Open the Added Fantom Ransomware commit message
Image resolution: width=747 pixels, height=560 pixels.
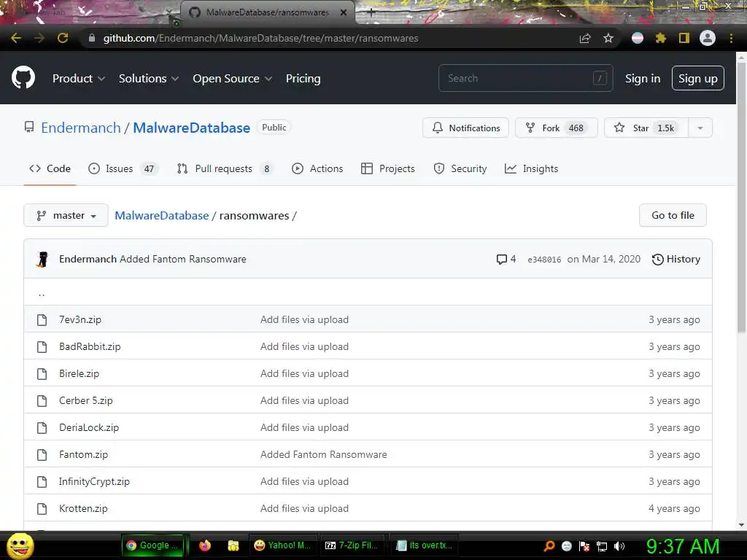(x=183, y=259)
